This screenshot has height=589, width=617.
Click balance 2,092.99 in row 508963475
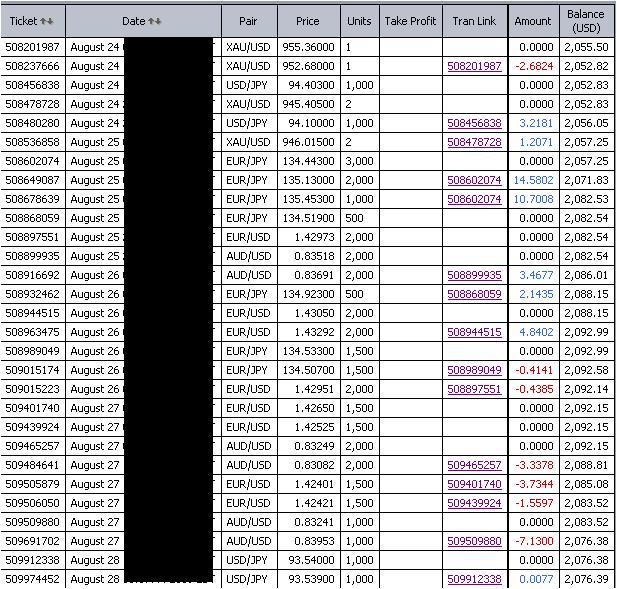coord(586,332)
